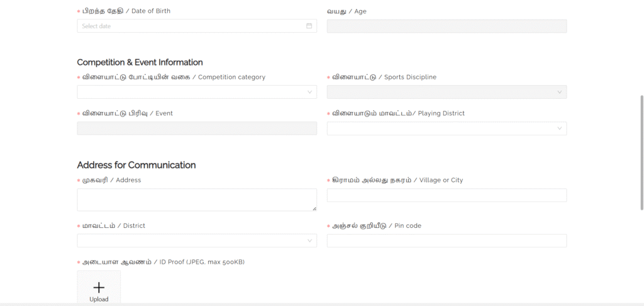The image size is (644, 306).
Task: Click the Pin code input field
Action: tap(446, 241)
